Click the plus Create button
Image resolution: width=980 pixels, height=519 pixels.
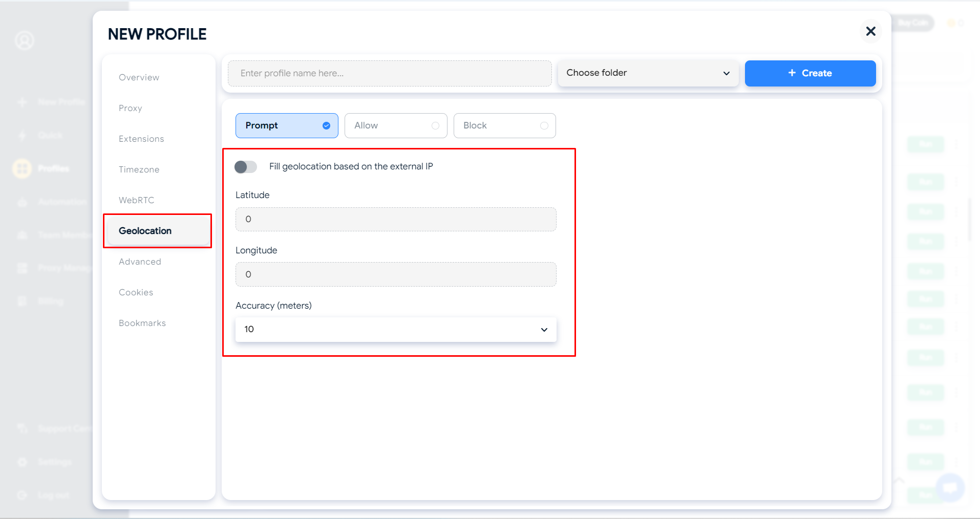click(x=810, y=73)
